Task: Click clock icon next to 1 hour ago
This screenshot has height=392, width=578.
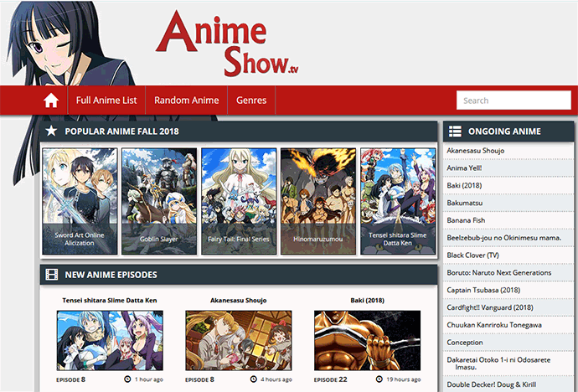Action: (127, 379)
